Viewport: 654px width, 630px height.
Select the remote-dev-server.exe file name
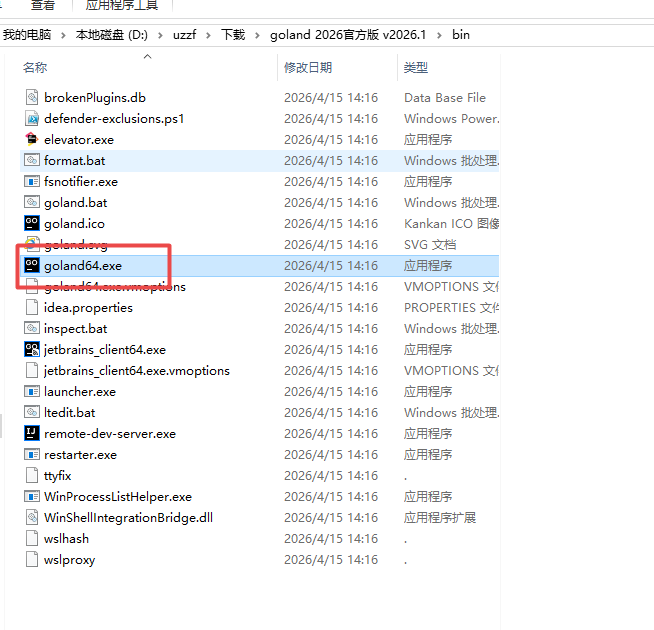(110, 434)
